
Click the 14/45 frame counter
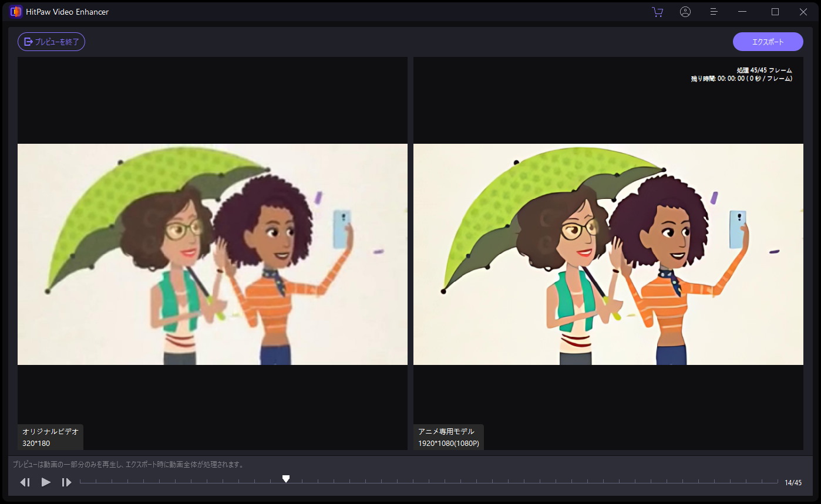[x=793, y=483]
